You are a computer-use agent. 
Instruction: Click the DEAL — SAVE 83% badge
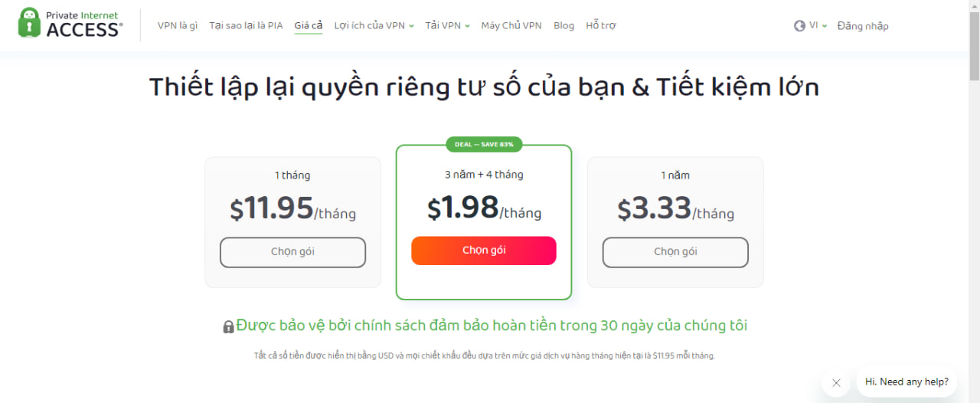484,144
